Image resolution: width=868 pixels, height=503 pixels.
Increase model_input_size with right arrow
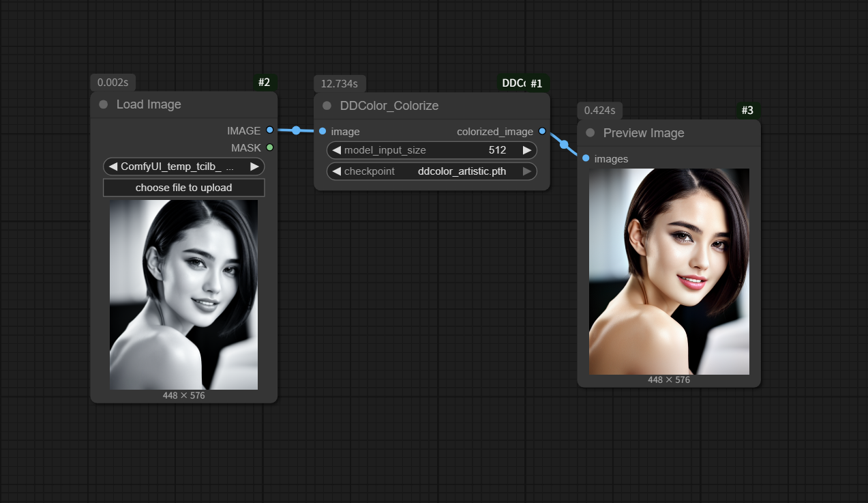pos(527,150)
